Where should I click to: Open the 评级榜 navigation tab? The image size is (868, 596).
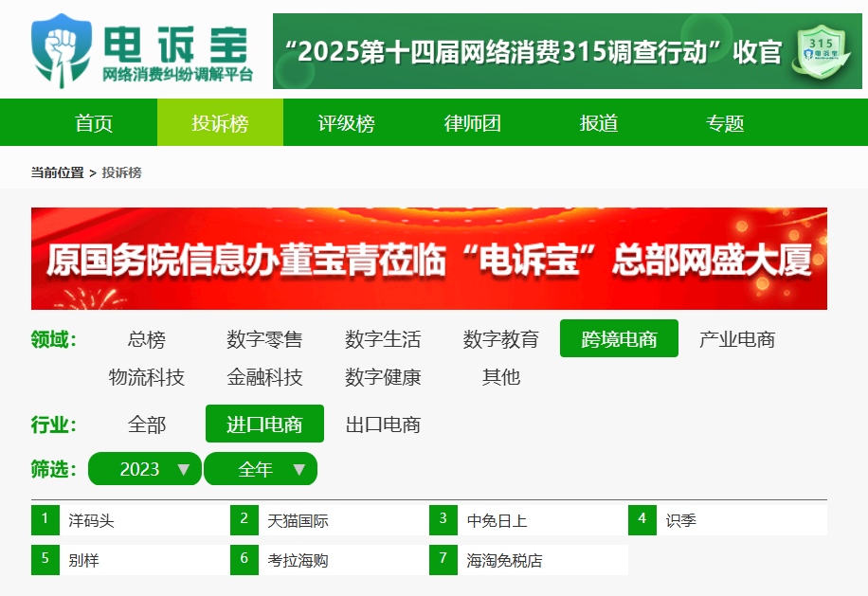pos(347,123)
